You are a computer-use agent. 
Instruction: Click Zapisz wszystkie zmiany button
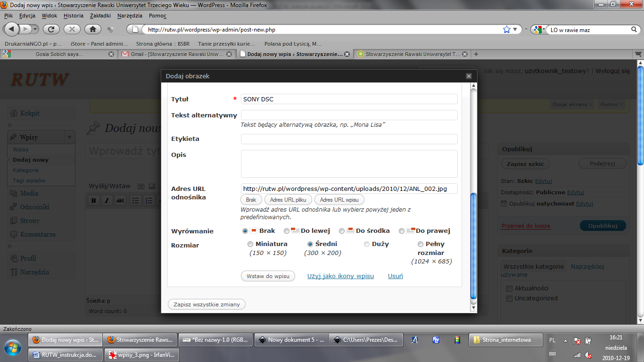pos(206,304)
